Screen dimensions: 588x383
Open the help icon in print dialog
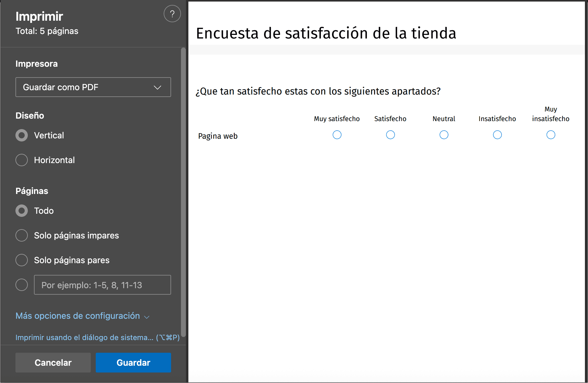click(x=172, y=14)
